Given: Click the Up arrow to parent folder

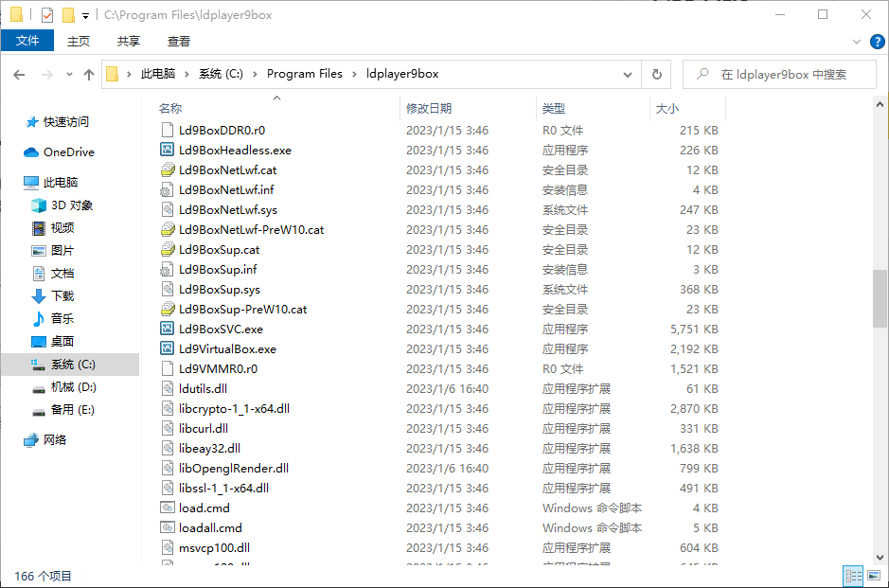Looking at the screenshot, I should 89,74.
